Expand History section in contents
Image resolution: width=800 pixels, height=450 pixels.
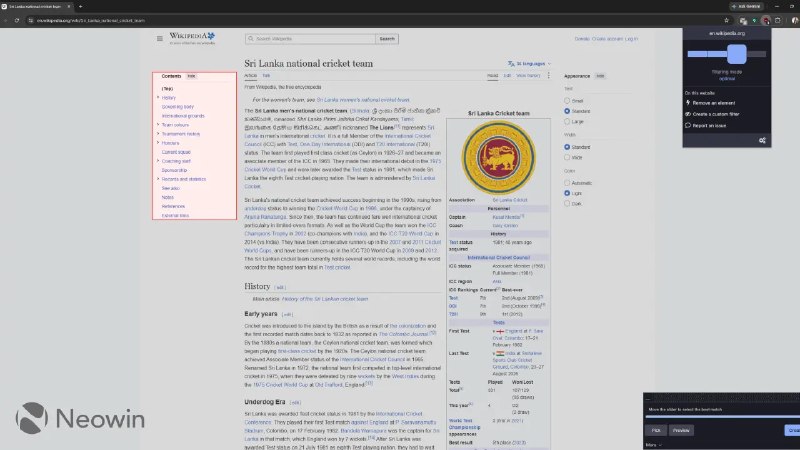(158, 97)
